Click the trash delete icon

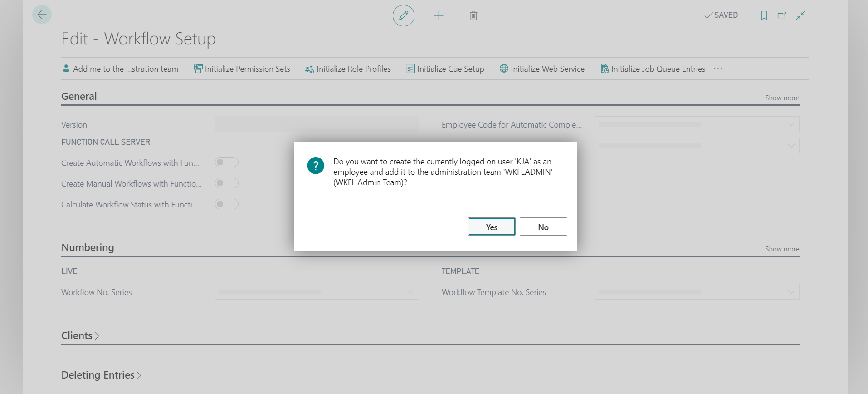[473, 16]
